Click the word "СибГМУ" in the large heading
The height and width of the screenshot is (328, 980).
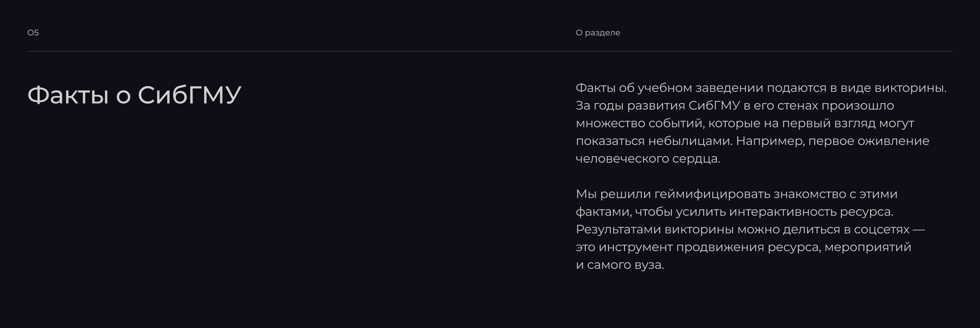pyautogui.click(x=189, y=95)
